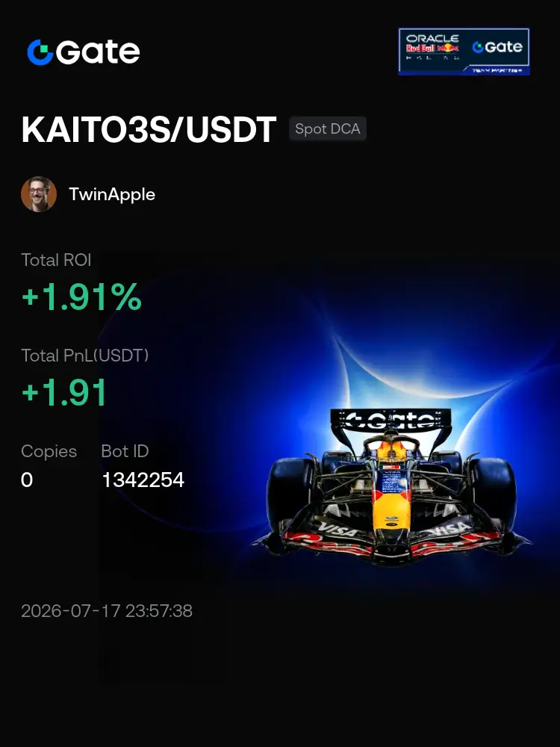The height and width of the screenshot is (747, 560).
Task: Click the Gate logo on the rear wing
Action: click(x=391, y=420)
